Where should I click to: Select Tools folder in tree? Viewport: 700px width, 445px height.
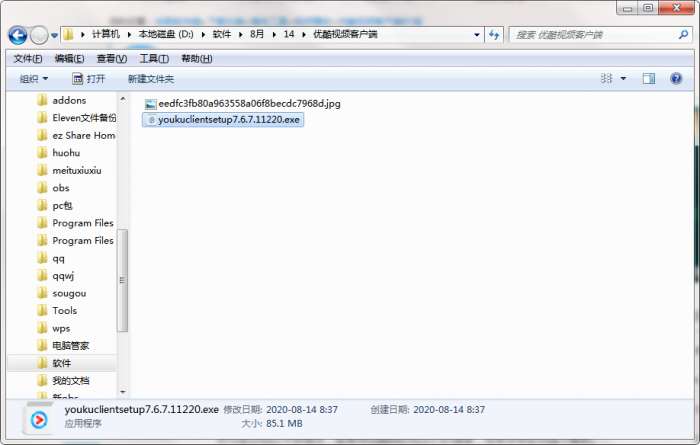pyautogui.click(x=65, y=311)
